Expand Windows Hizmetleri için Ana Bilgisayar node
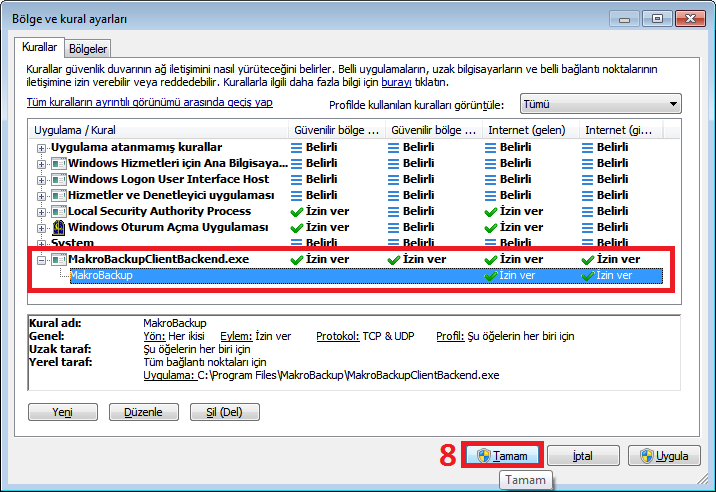This screenshot has height=492, width=716. (41, 164)
